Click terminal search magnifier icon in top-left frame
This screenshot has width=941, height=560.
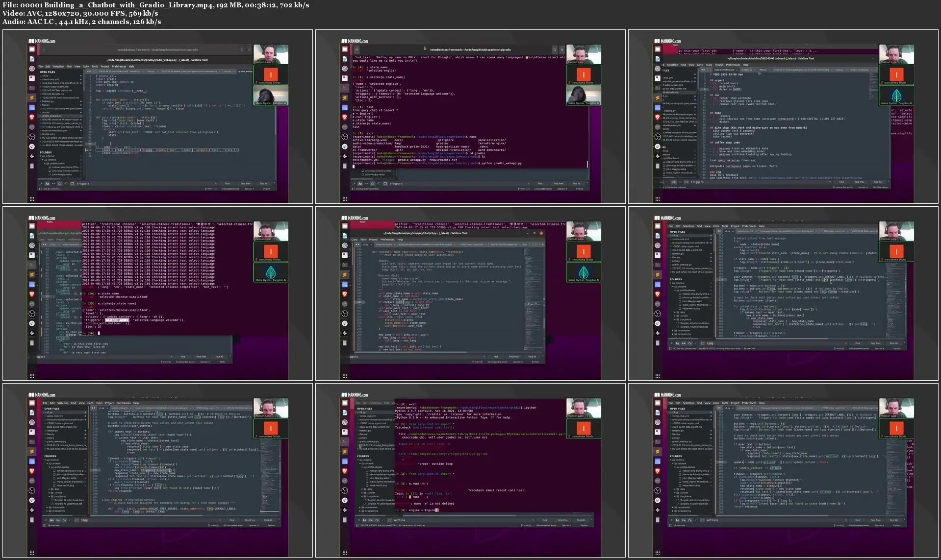pyautogui.click(x=242, y=49)
